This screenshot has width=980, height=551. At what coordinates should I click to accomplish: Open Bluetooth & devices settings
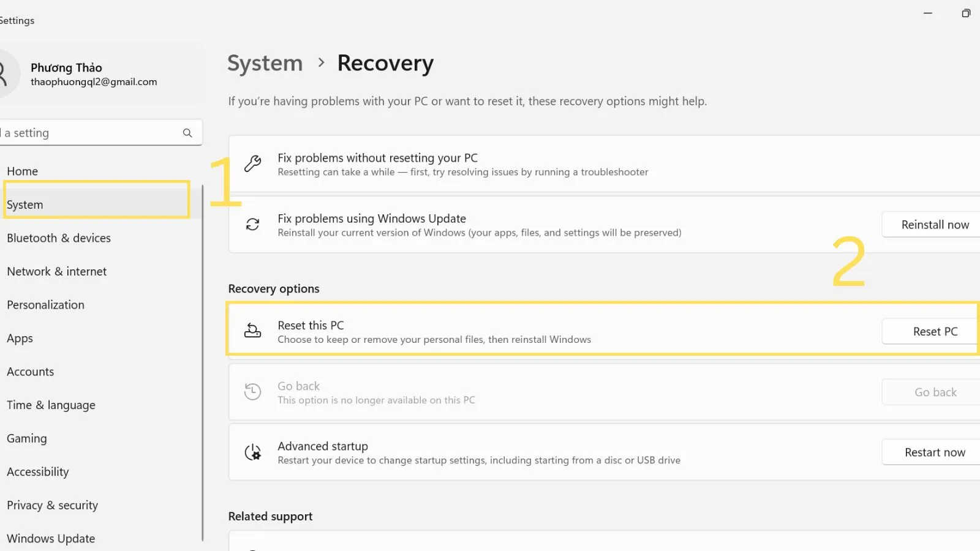point(59,238)
